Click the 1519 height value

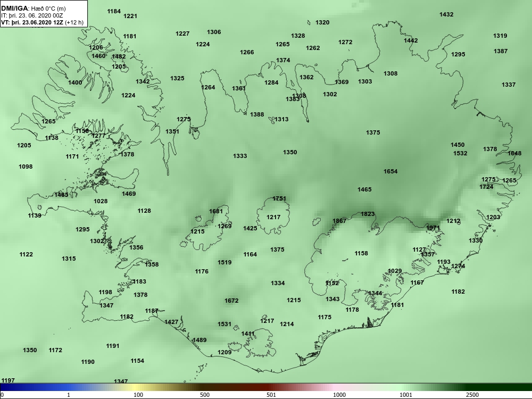pyautogui.click(x=225, y=263)
